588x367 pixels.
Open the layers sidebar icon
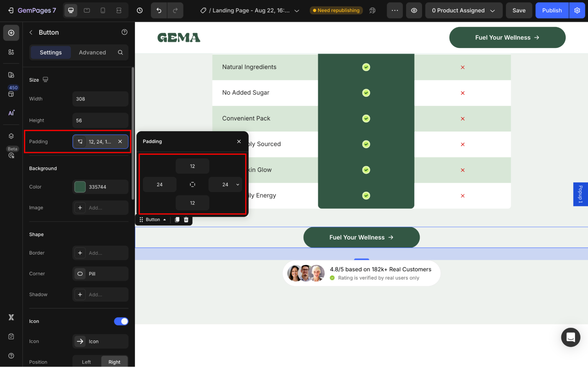(x=11, y=136)
